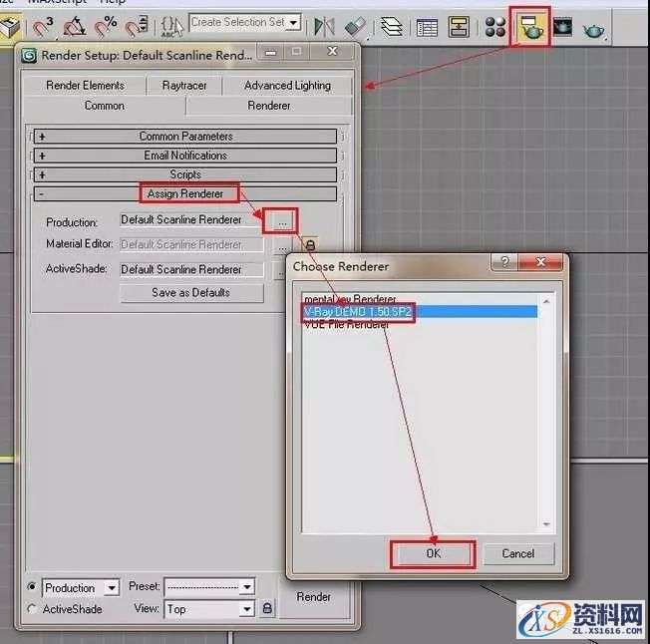This screenshot has width=650, height=644.
Task: Select the ActiveShade radio button
Action: 32,609
